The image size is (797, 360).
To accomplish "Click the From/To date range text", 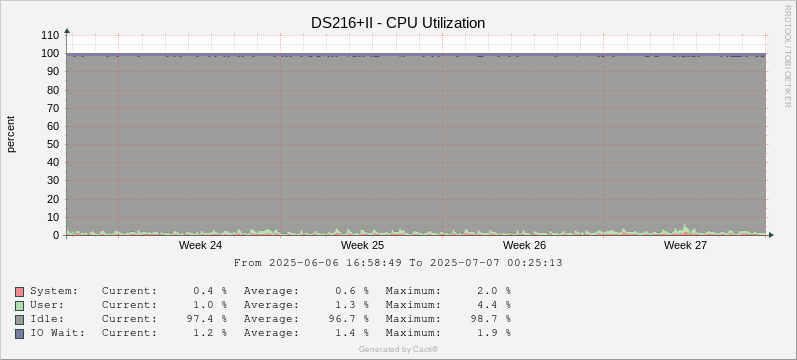I will point(398,263).
